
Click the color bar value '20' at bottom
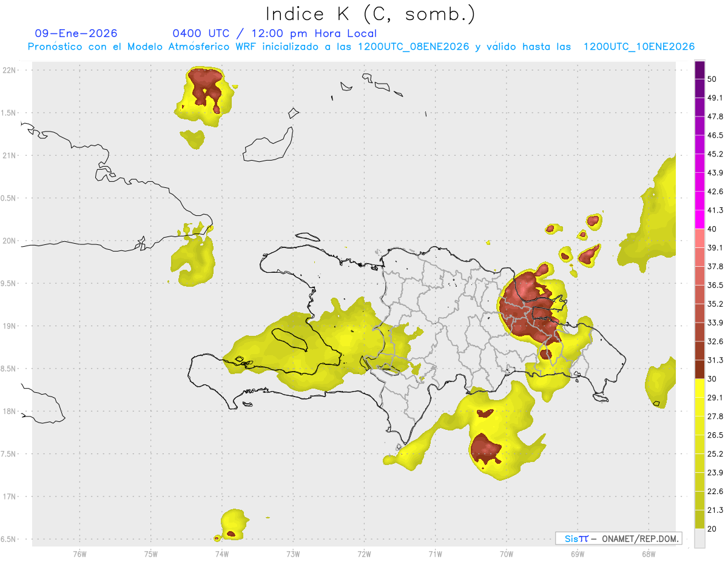pos(713,529)
